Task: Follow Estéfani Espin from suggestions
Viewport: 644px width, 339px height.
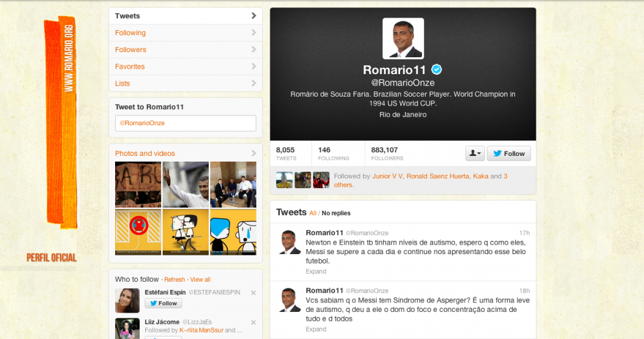Action: click(x=164, y=303)
